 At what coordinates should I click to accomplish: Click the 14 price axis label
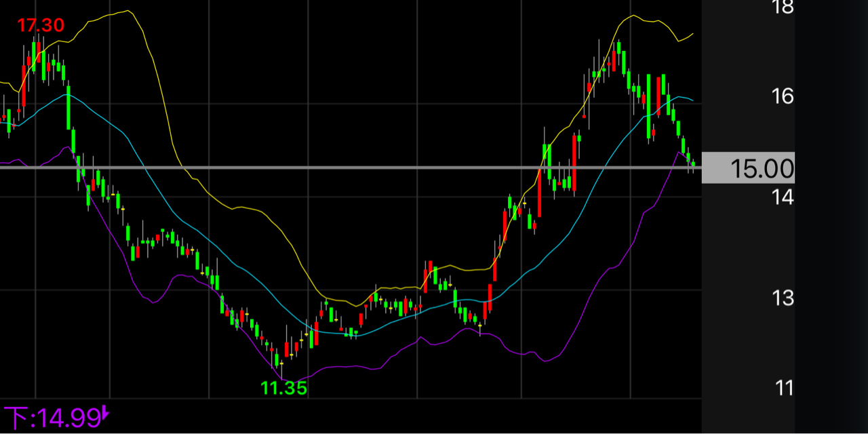[782, 197]
